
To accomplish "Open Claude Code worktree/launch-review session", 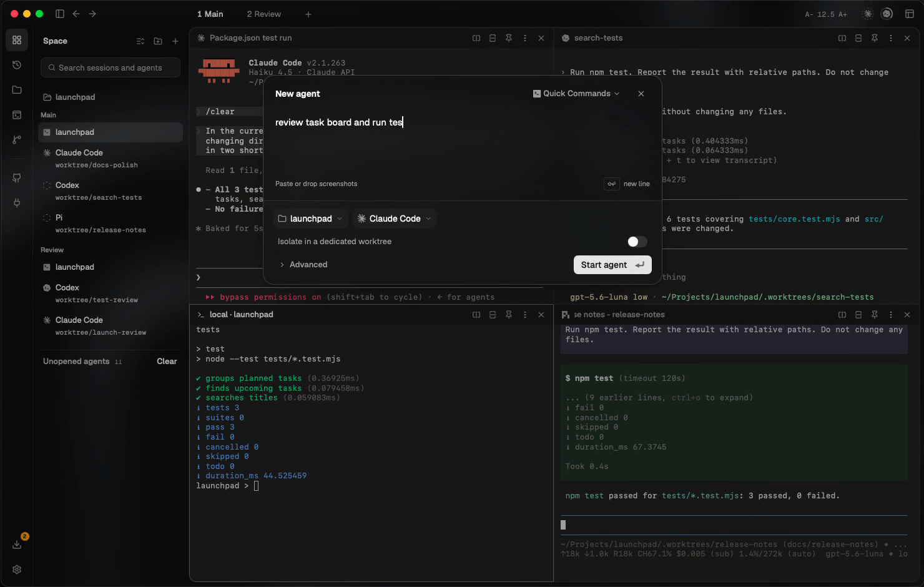I will (x=111, y=326).
